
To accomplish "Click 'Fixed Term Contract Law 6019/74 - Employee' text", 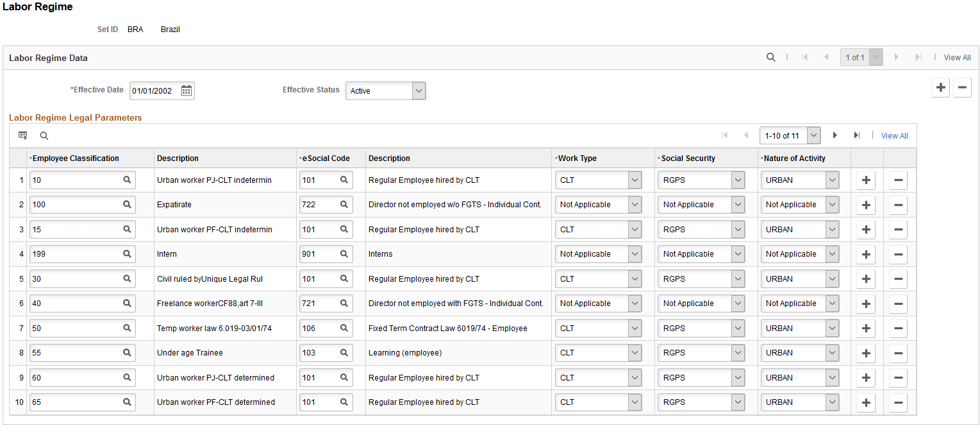I will [448, 329].
